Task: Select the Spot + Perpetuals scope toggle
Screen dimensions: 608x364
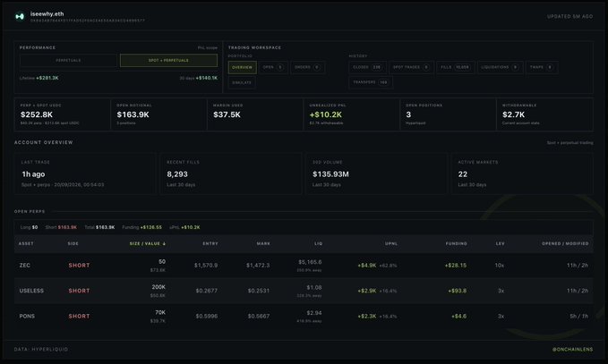Action: 168,61
